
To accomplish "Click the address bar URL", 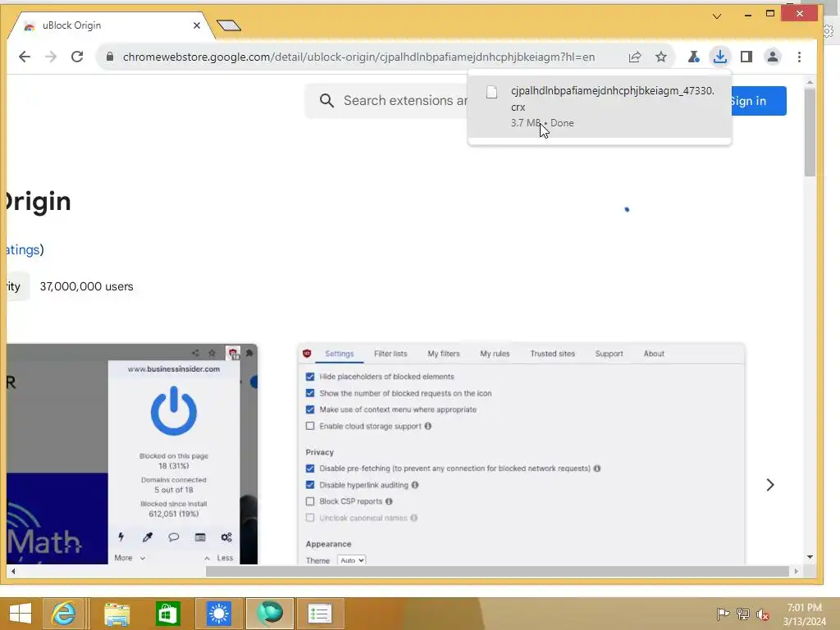I will 358,57.
